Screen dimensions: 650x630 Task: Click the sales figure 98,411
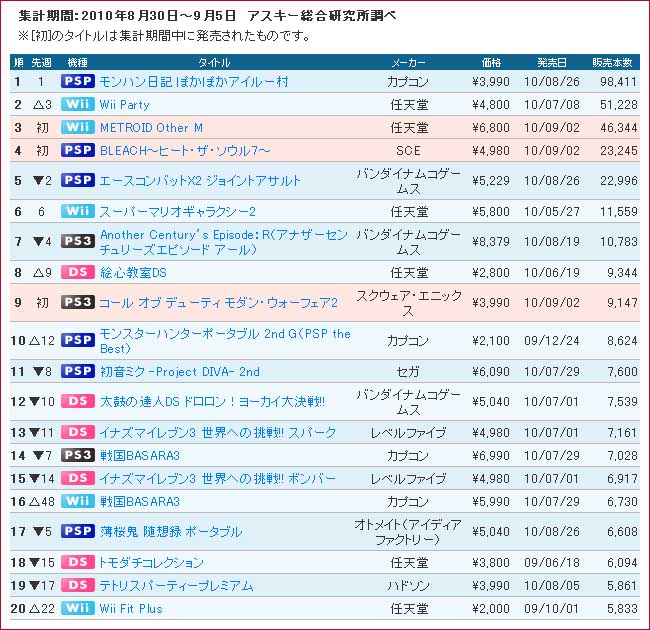pos(618,82)
